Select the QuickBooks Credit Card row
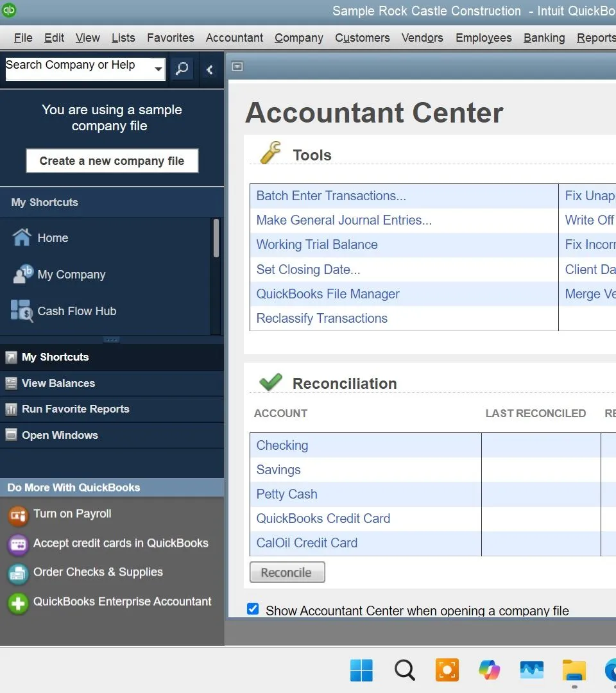The width and height of the screenshot is (616, 693). (x=366, y=518)
